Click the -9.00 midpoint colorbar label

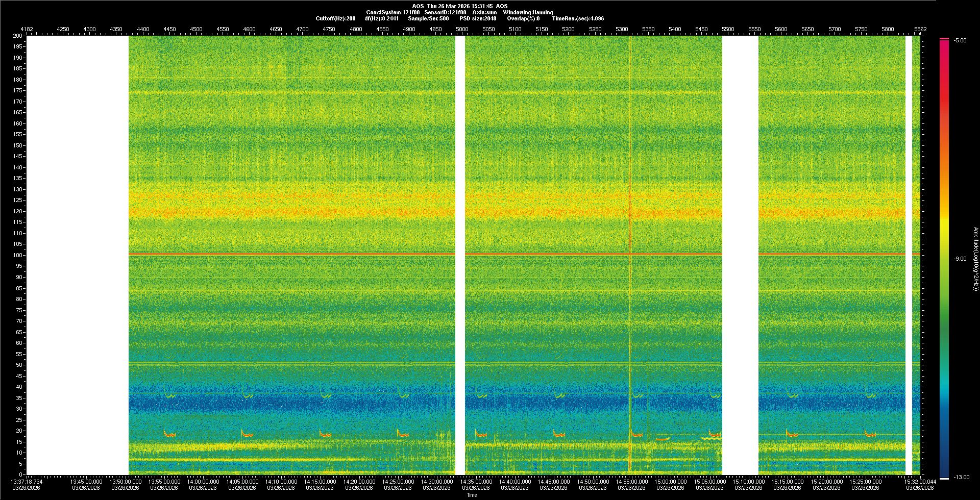tap(960, 259)
